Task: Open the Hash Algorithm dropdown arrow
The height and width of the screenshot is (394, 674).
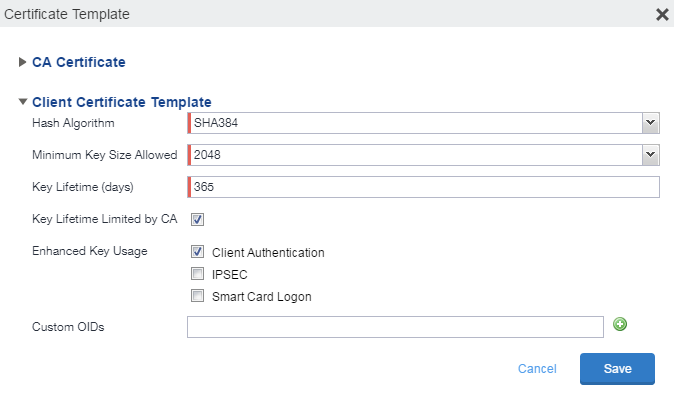Action: [x=651, y=123]
